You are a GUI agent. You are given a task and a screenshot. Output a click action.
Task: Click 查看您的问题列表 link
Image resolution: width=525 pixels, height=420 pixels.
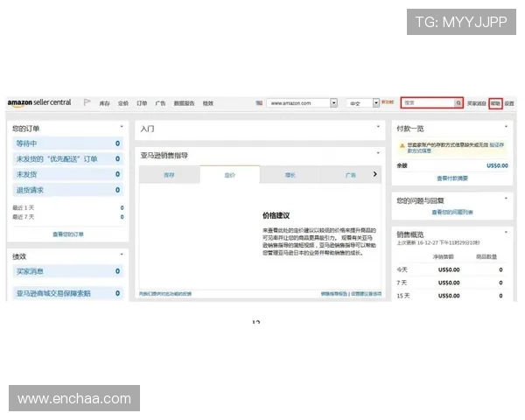coord(452,212)
